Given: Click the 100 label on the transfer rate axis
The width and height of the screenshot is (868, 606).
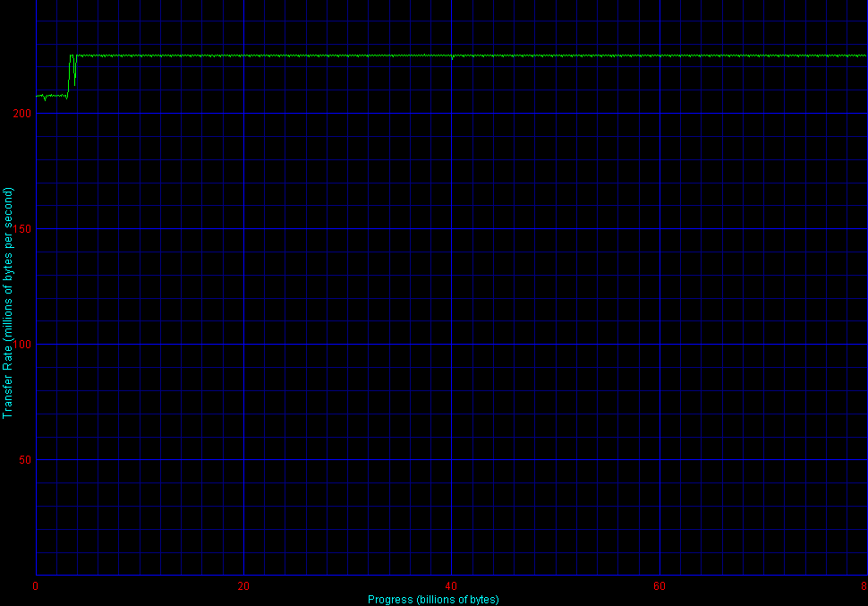Looking at the screenshot, I should click(x=22, y=344).
